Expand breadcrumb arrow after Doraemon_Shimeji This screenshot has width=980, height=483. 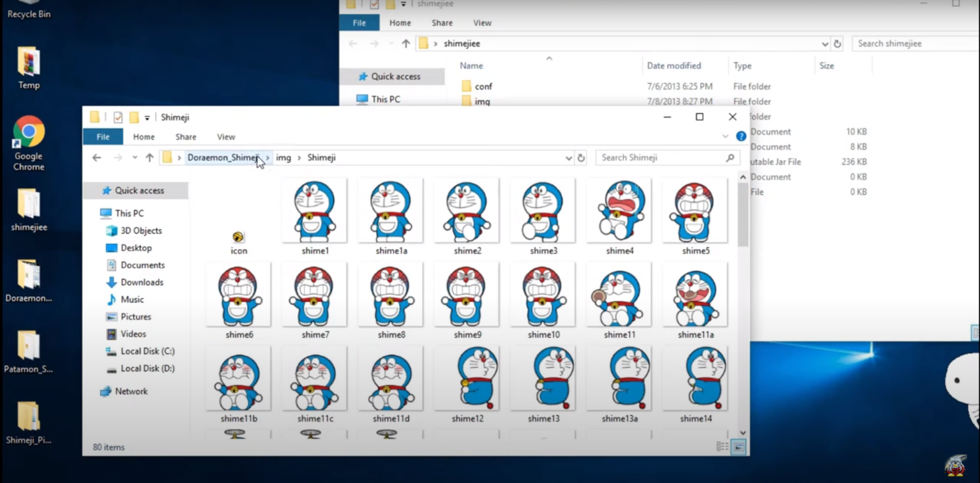(x=267, y=158)
